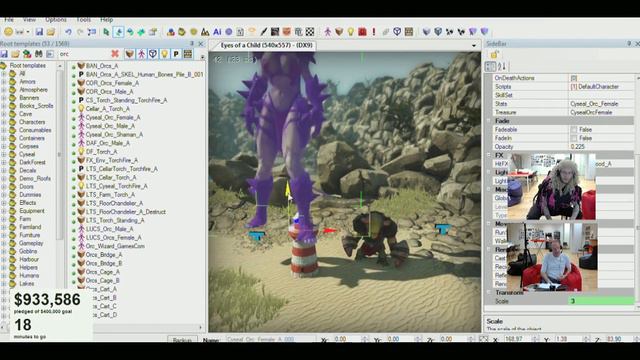Collapse the Fade property group
This screenshot has height=360, width=640.
[489, 121]
